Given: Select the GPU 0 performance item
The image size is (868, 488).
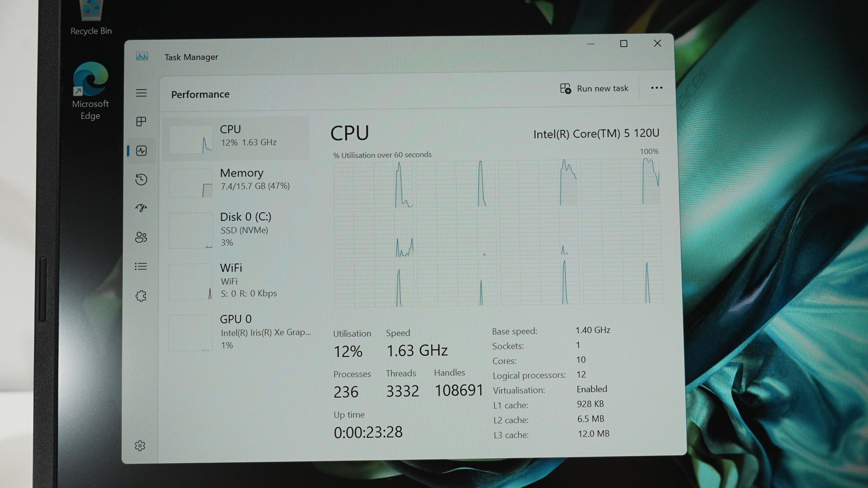Looking at the screenshot, I should [x=236, y=332].
